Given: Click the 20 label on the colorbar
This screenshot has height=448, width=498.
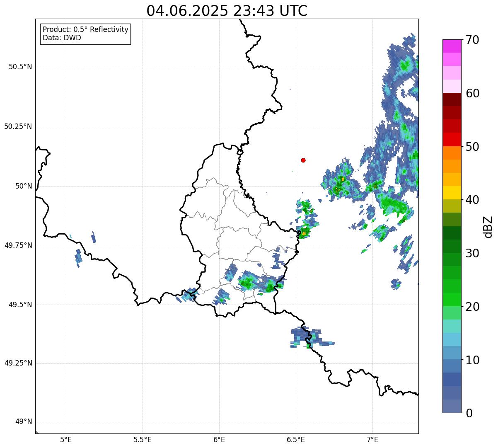Looking at the screenshot, I should tap(472, 307).
